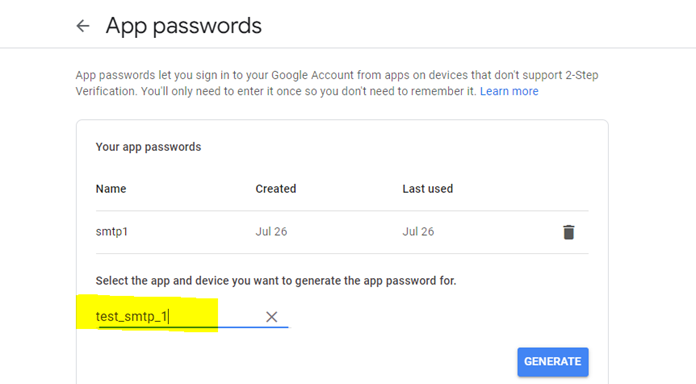Click the App passwords page title
The image size is (696, 384).
[x=184, y=26]
